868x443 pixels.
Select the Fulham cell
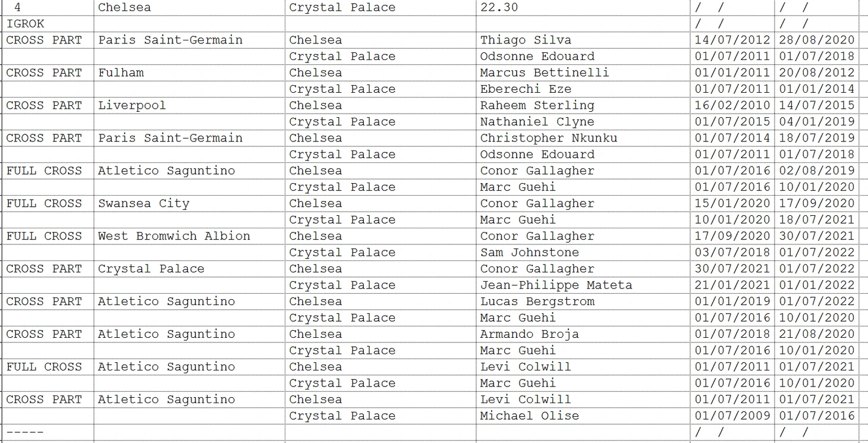click(190, 73)
